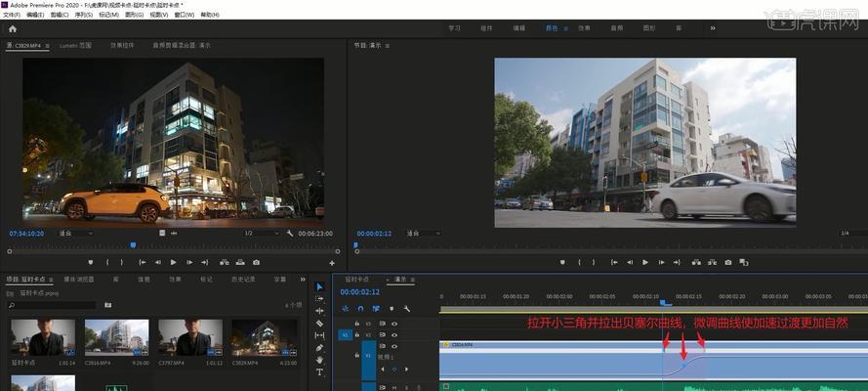Open Source monitor zoom level dropdown
The width and height of the screenshot is (868, 391).
tap(76, 234)
